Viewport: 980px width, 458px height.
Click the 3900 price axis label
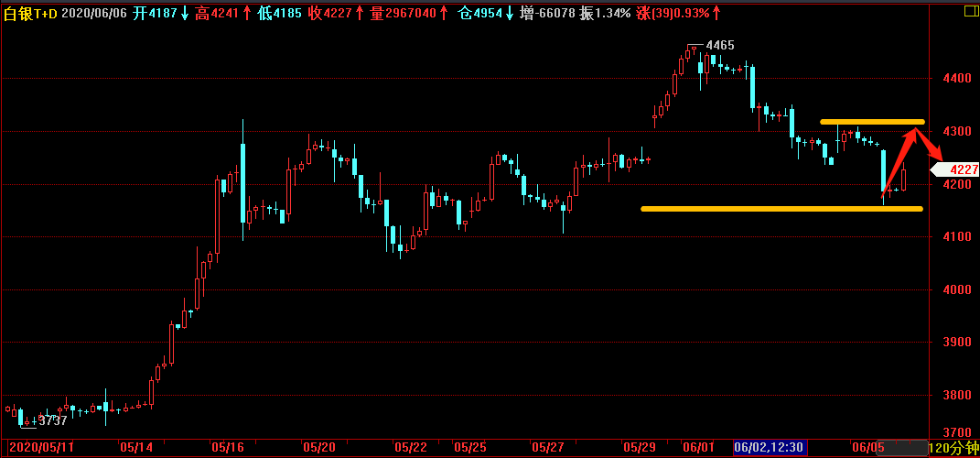958,343
